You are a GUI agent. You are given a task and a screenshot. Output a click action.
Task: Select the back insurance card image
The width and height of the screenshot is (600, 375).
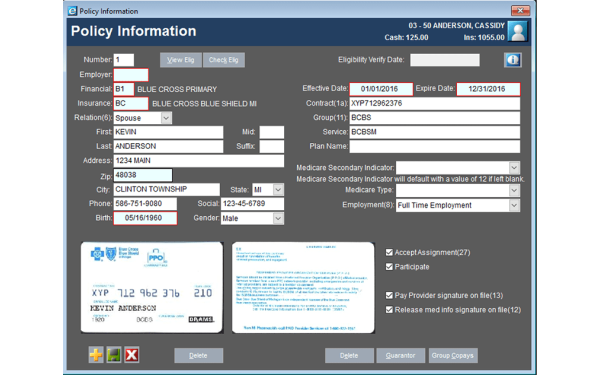click(x=303, y=287)
